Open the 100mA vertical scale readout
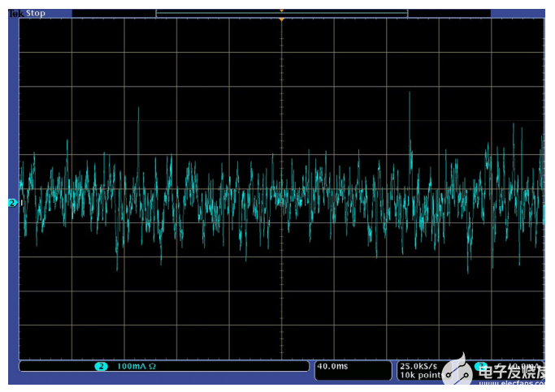The height and width of the screenshot is (392, 555). 130,367
